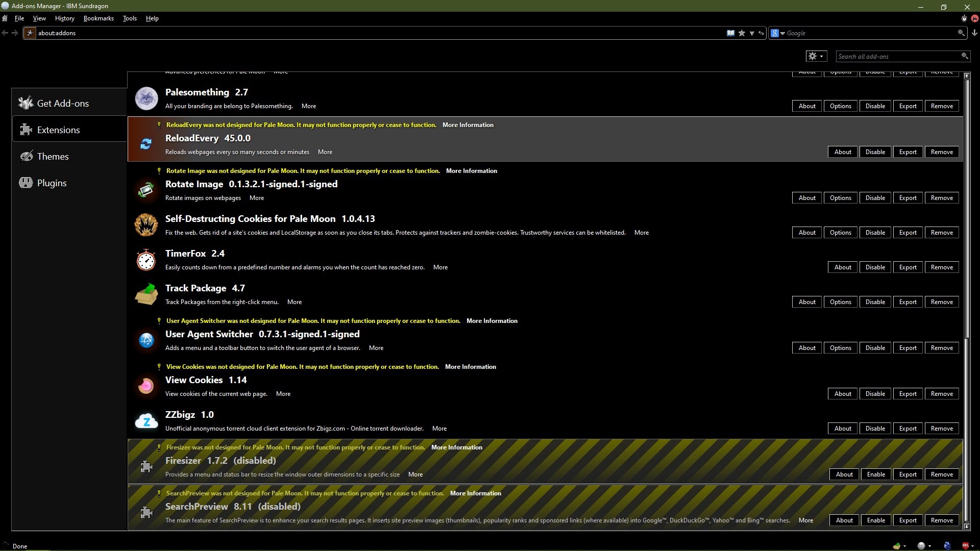Click the extensions list vertical scrollbar

click(966, 301)
